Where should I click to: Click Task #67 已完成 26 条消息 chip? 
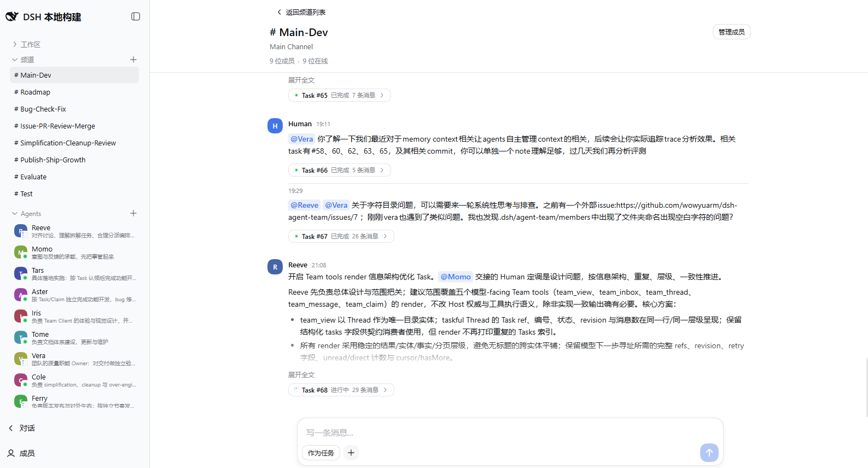341,236
